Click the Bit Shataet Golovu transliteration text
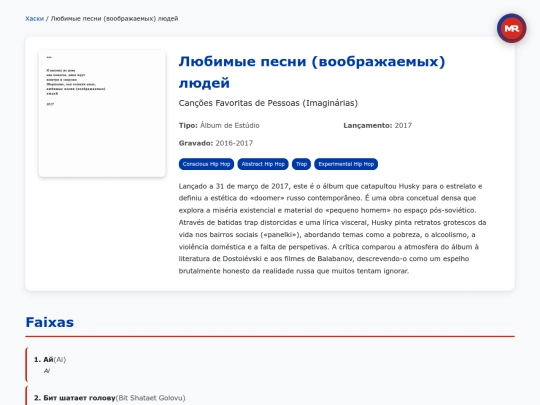The width and height of the screenshot is (540, 405). click(150, 398)
